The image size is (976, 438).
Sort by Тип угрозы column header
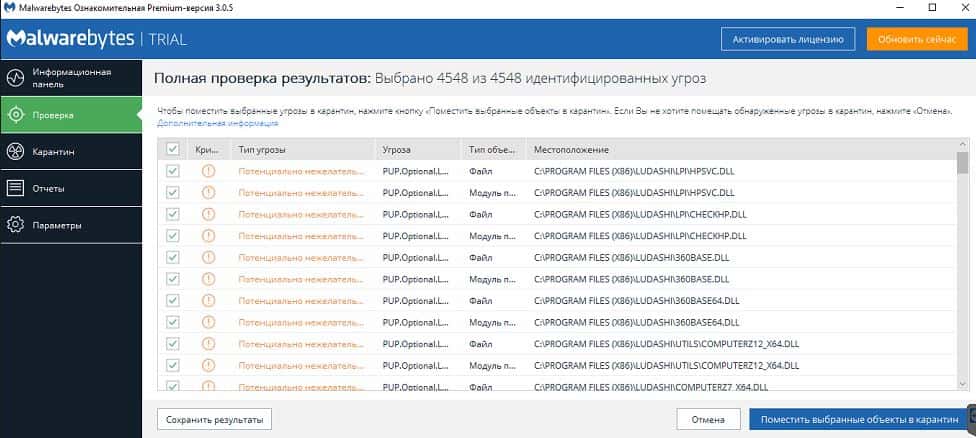tap(262, 149)
